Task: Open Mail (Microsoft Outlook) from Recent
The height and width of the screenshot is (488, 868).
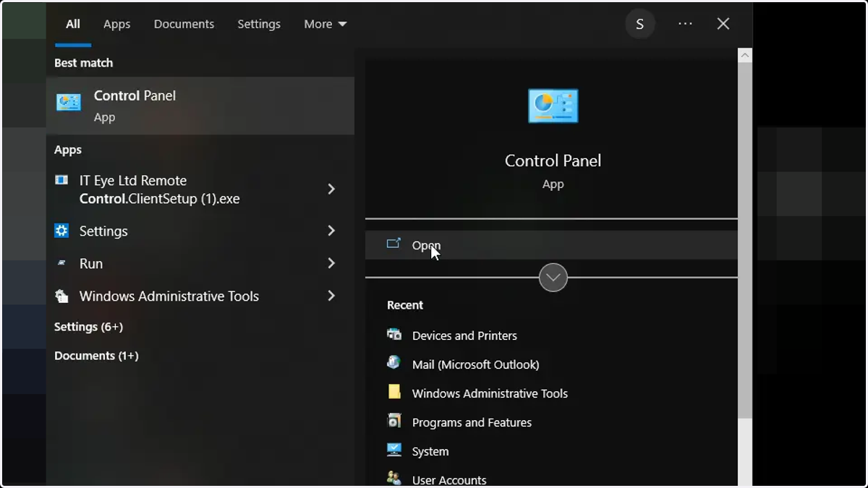Action: [476, 364]
